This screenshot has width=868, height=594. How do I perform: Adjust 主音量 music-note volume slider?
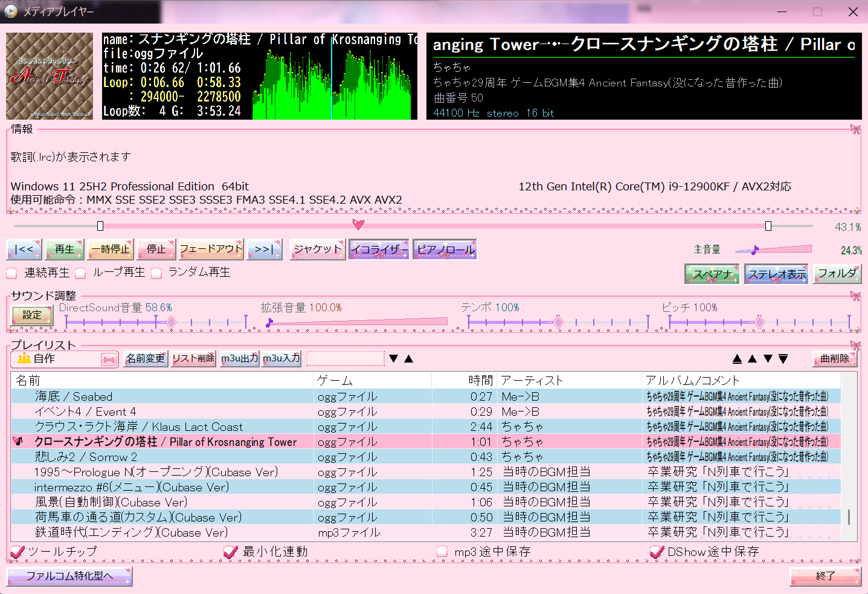(x=754, y=250)
